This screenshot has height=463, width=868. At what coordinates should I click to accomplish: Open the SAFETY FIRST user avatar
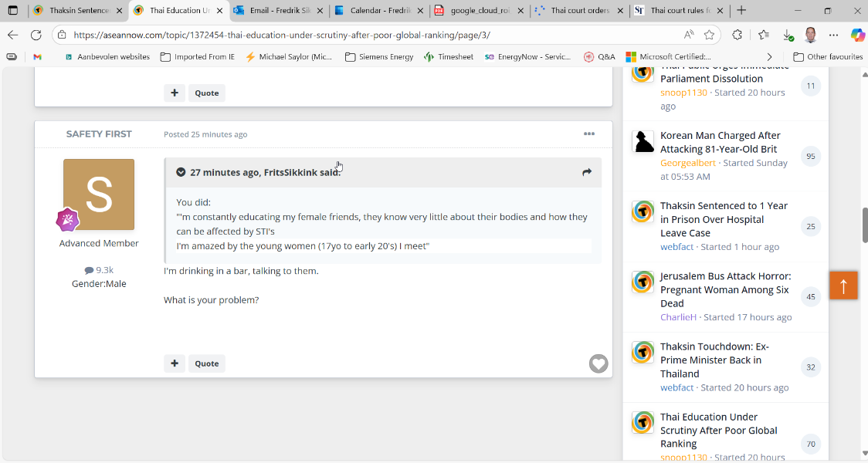99,194
